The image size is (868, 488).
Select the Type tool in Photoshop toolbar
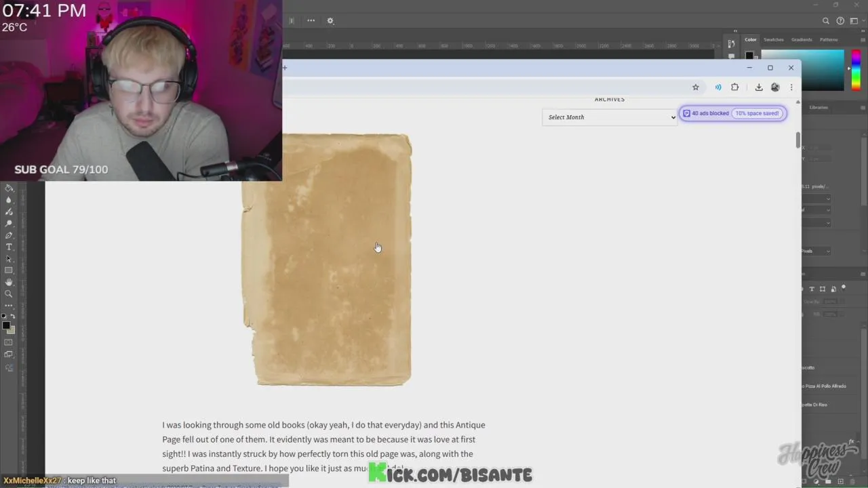click(x=9, y=247)
